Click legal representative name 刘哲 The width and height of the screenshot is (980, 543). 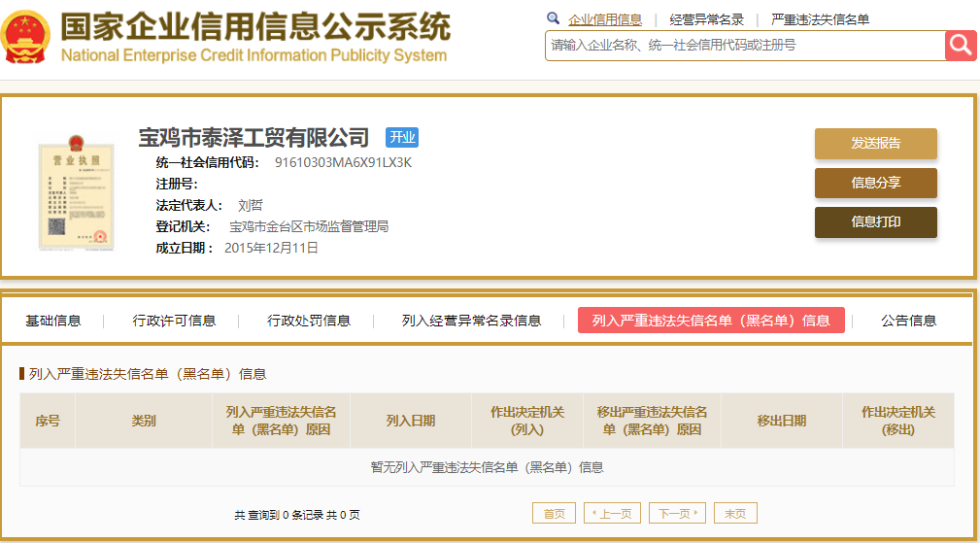(x=250, y=206)
